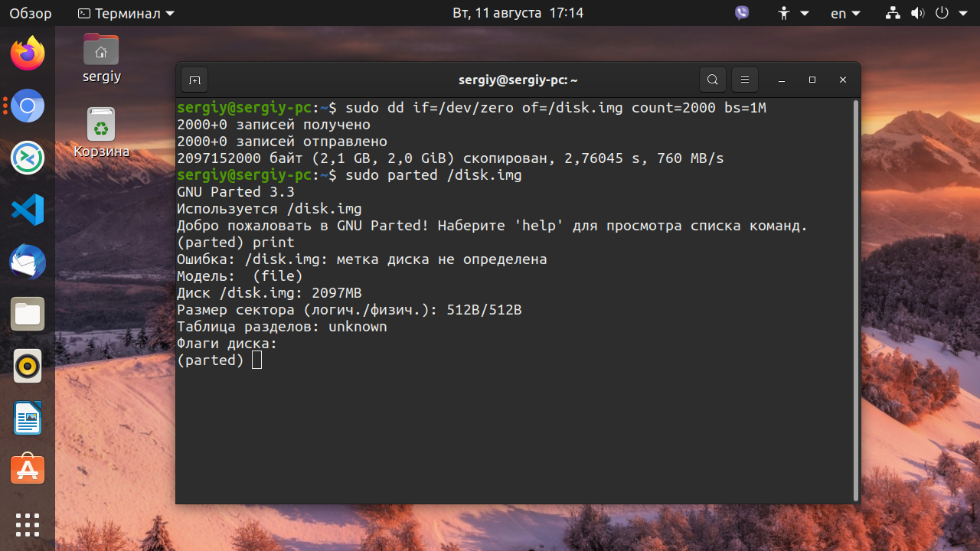Open the clock and calendar panel

coord(518,13)
